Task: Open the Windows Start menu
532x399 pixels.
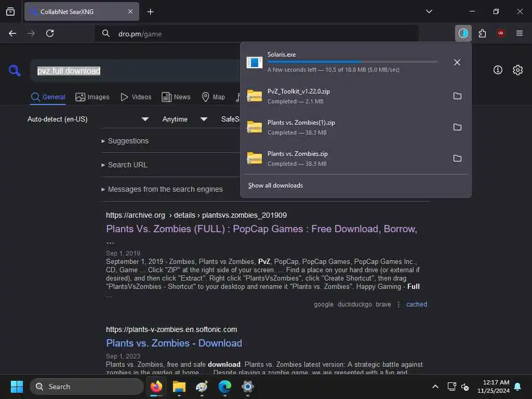Action: tap(17, 387)
